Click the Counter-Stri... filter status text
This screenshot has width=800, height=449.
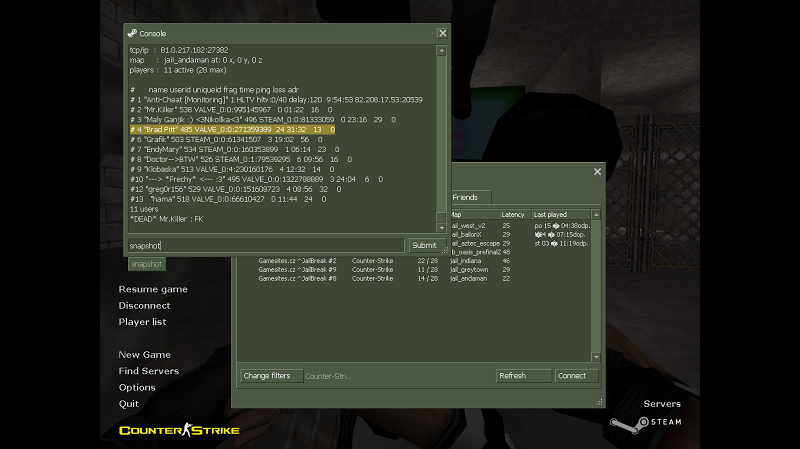click(x=328, y=377)
